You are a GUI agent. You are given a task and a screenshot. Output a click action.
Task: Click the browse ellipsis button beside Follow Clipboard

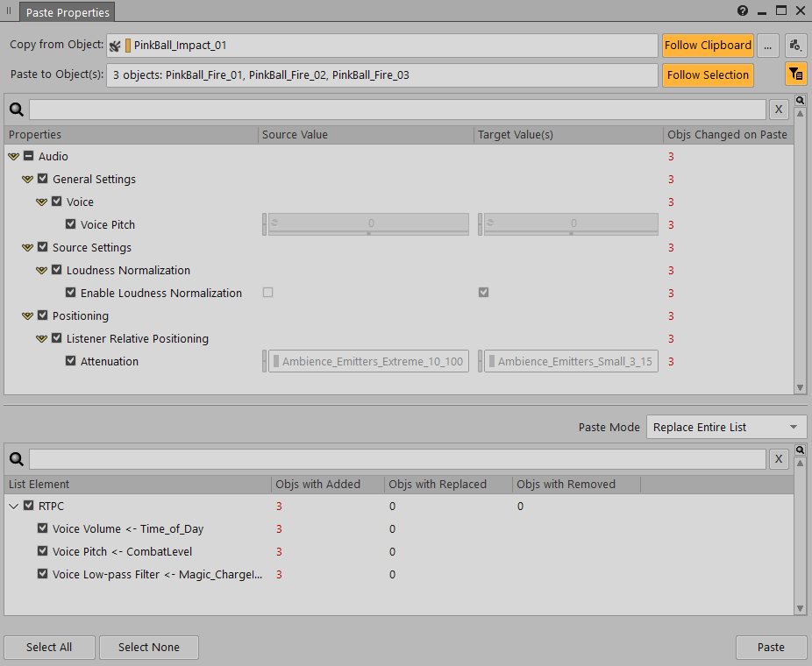pyautogui.click(x=767, y=46)
